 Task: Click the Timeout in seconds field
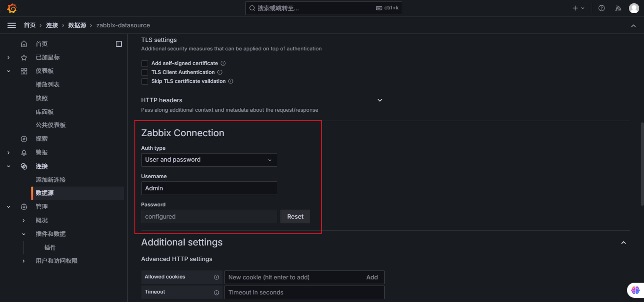tap(305, 293)
